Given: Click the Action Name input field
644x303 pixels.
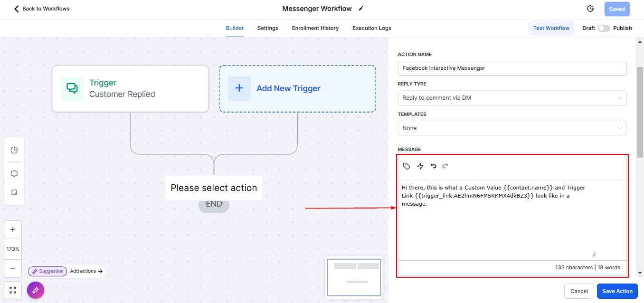Looking at the screenshot, I should tap(512, 68).
